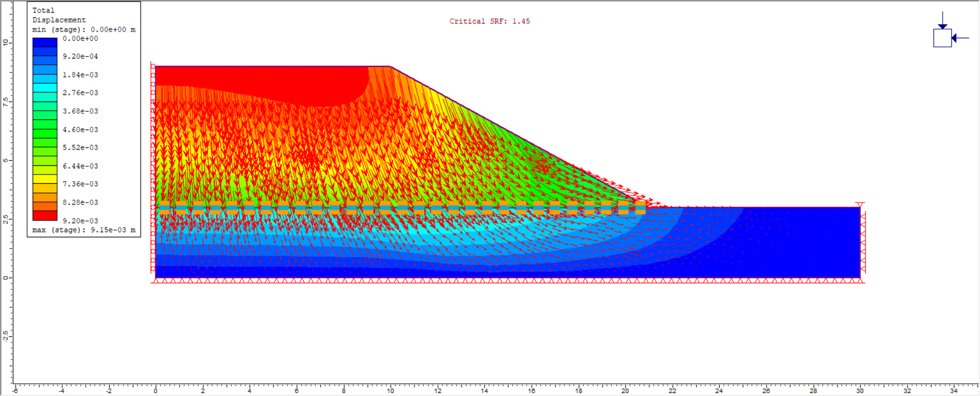
Task: Click the horizontal arrow beside stress block
Action: 960,38
